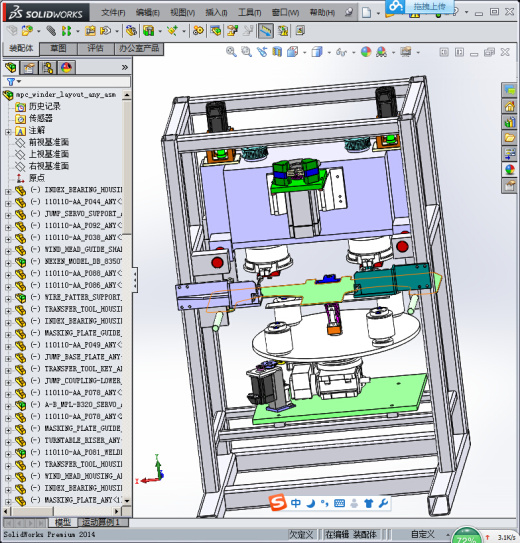Expand the 注解 annotations tree node
Screen dimensions: 520x543
click(x=8, y=132)
